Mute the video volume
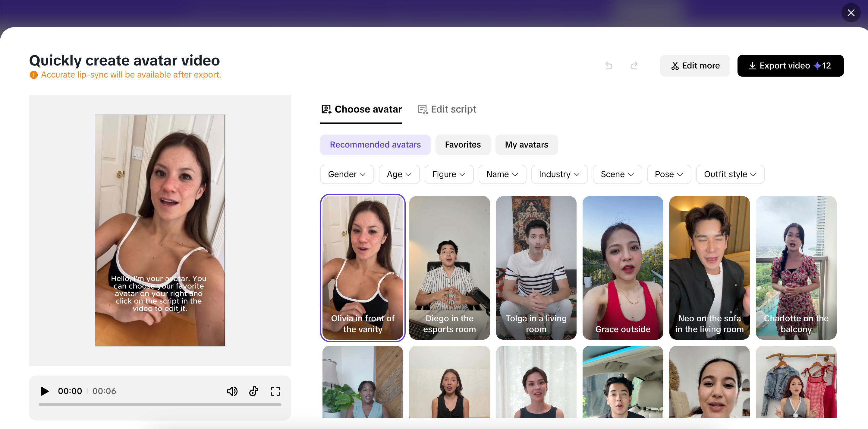 (x=232, y=391)
